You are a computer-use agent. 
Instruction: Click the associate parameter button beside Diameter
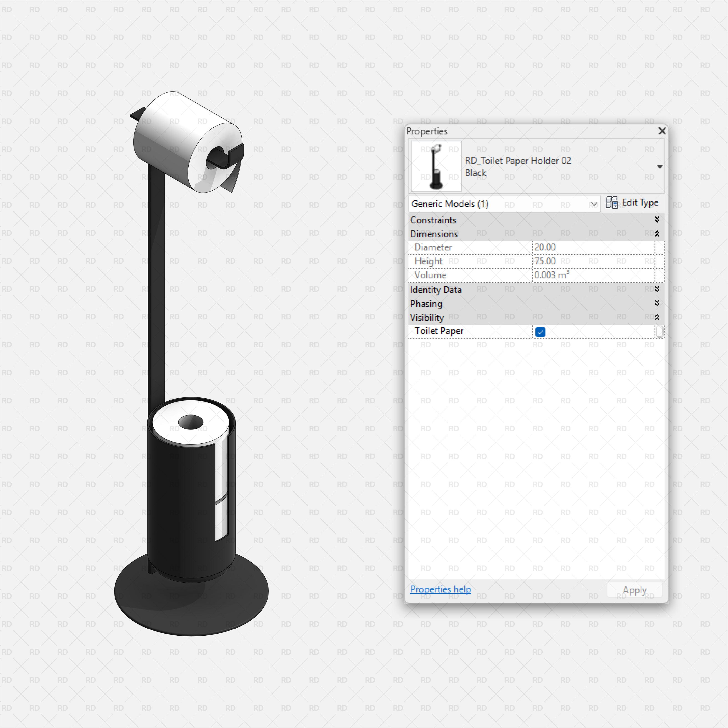(660, 247)
